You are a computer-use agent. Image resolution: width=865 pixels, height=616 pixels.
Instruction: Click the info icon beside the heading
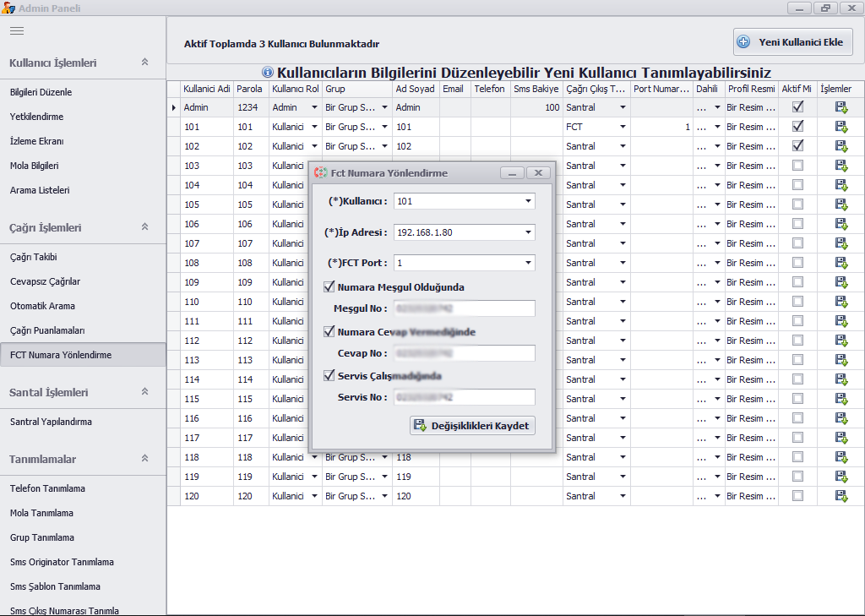coord(268,73)
